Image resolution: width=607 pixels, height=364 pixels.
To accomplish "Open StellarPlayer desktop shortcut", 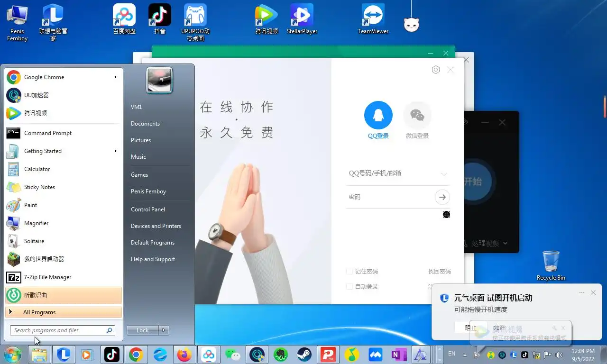I will coord(302,19).
